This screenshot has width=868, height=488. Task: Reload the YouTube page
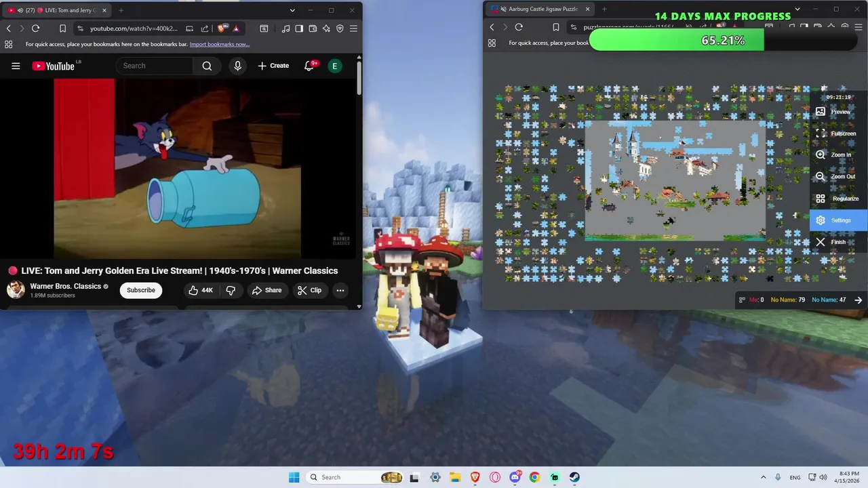35,28
